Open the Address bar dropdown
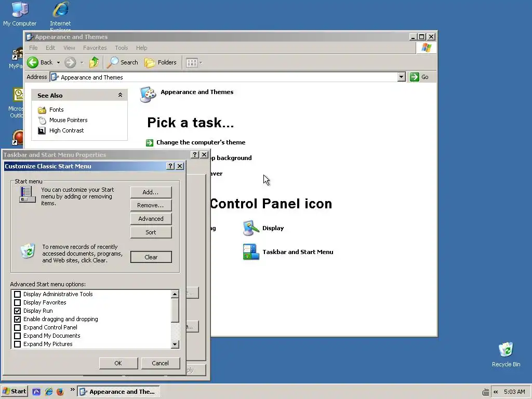Image resolution: width=532 pixels, height=399 pixels. tap(402, 77)
